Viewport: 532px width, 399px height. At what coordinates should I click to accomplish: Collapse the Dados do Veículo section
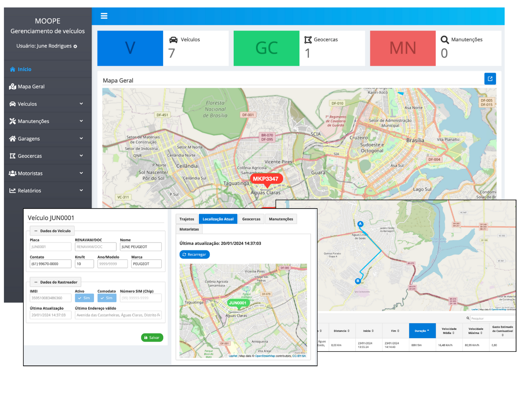tap(52, 231)
